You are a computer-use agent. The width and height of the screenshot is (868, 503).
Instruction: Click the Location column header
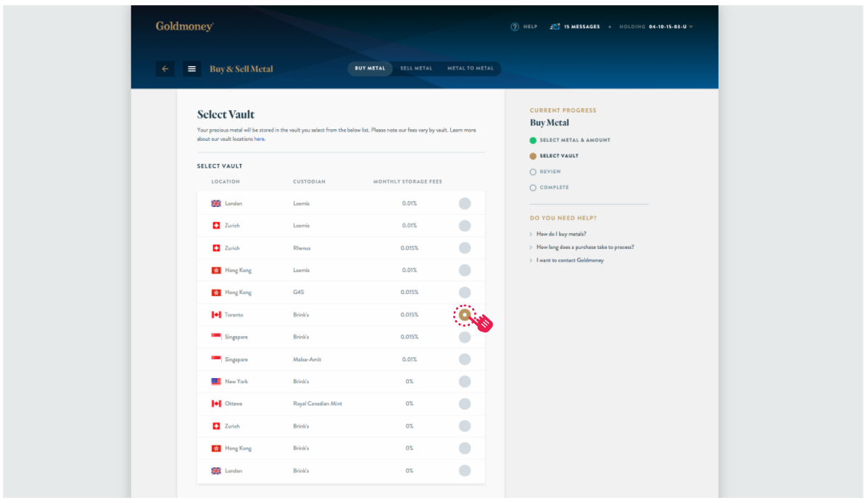226,181
